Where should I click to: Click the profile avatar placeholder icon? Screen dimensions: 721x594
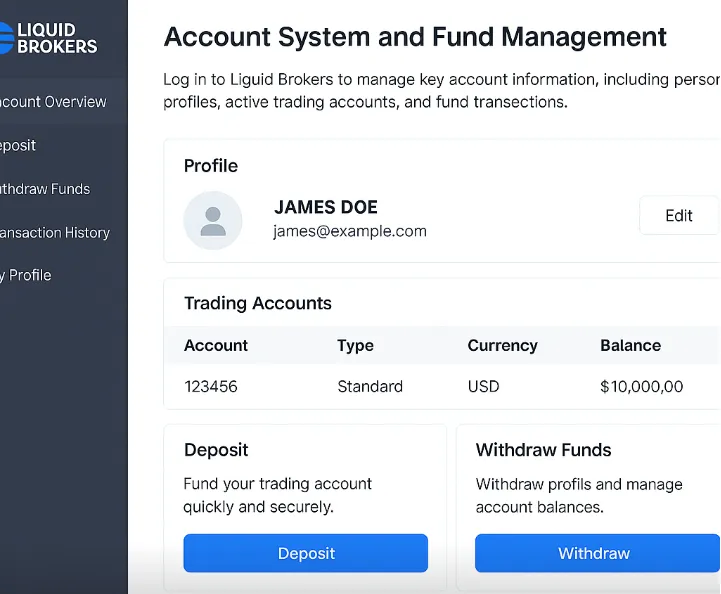(x=213, y=220)
